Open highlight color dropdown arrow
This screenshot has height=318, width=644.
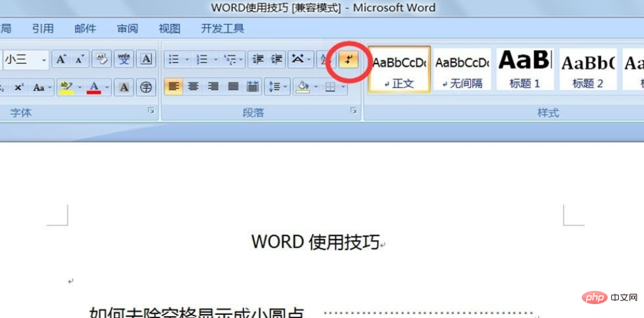tap(80, 87)
